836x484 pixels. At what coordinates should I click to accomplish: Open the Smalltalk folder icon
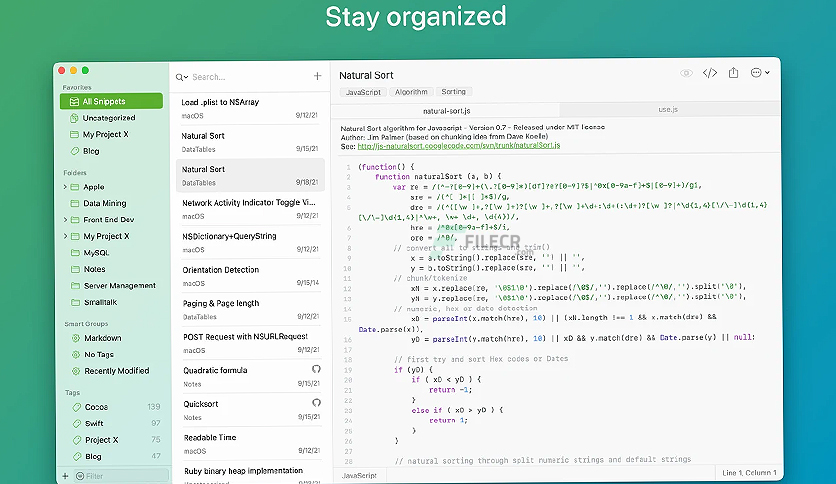click(x=75, y=302)
